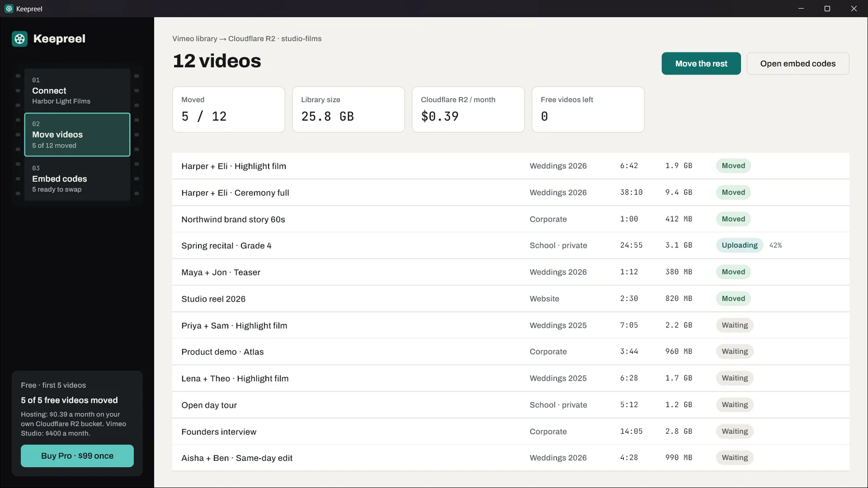Image resolution: width=868 pixels, height=488 pixels.
Task: Select the Move videos step
Action: tap(77, 134)
